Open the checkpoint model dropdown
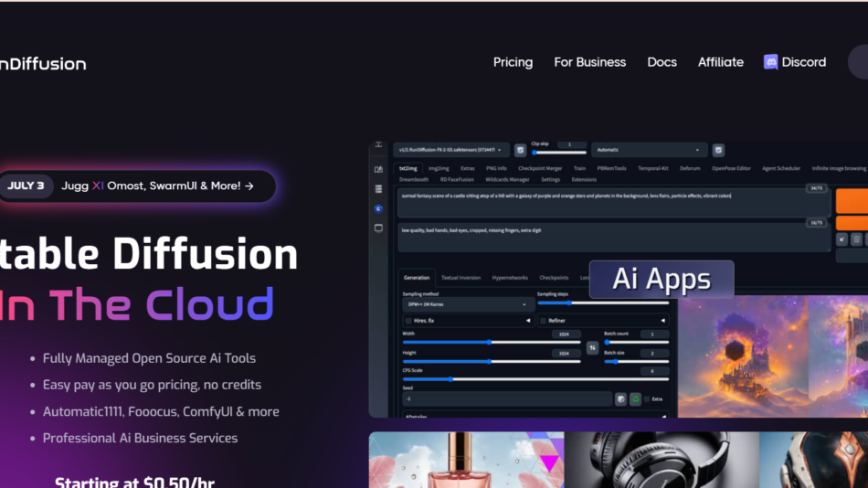This screenshot has width=868, height=488. tap(450, 150)
